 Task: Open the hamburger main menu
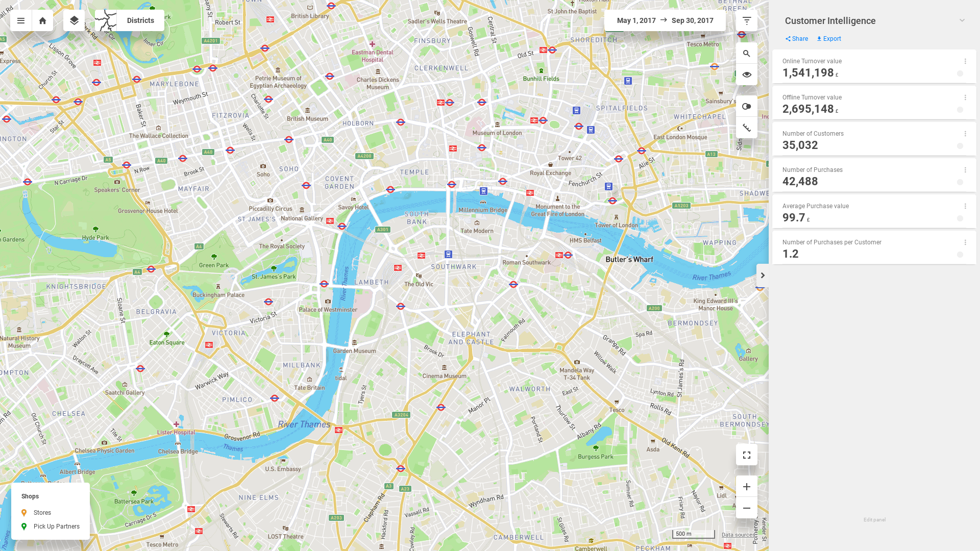[21, 20]
